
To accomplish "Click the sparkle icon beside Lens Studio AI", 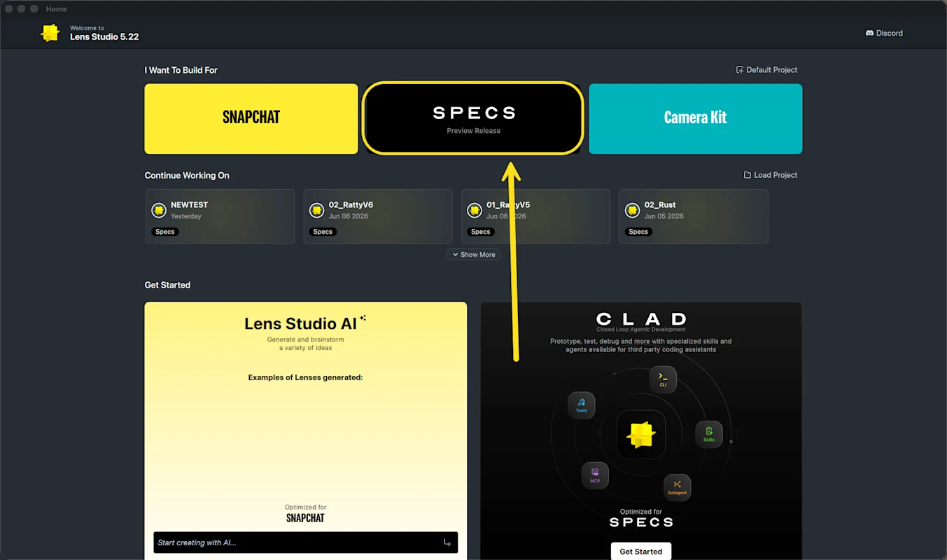I will pyautogui.click(x=363, y=318).
